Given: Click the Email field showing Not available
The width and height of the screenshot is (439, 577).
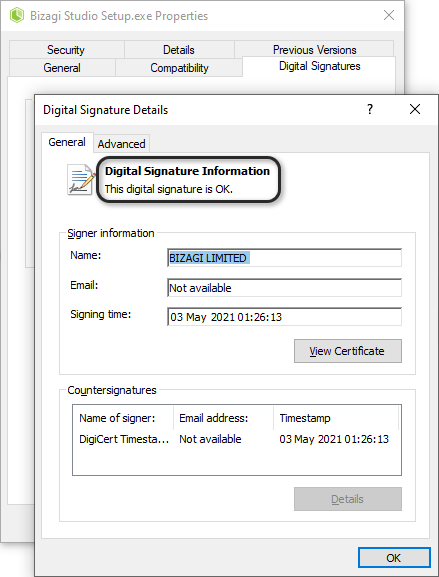Looking at the screenshot, I should pos(284,288).
